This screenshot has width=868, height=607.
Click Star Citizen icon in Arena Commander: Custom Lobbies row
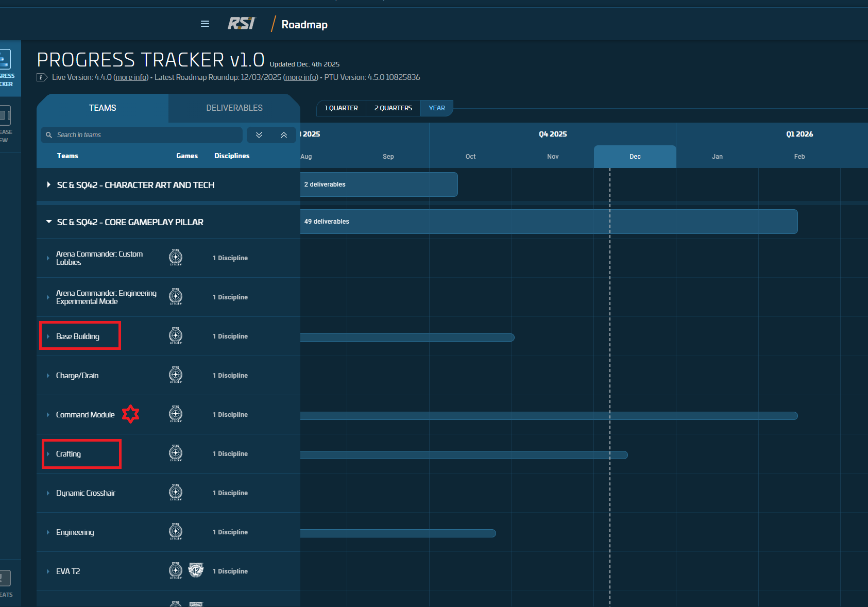point(176,257)
